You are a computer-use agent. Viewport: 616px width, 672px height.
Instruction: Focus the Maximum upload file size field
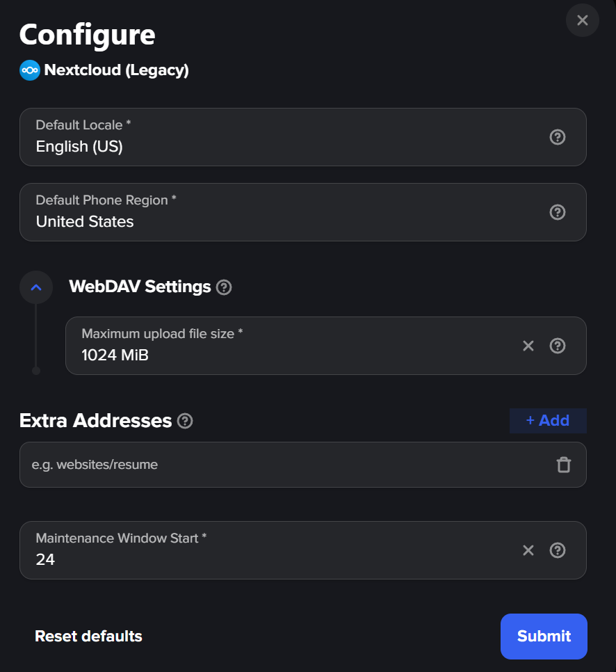(x=292, y=355)
